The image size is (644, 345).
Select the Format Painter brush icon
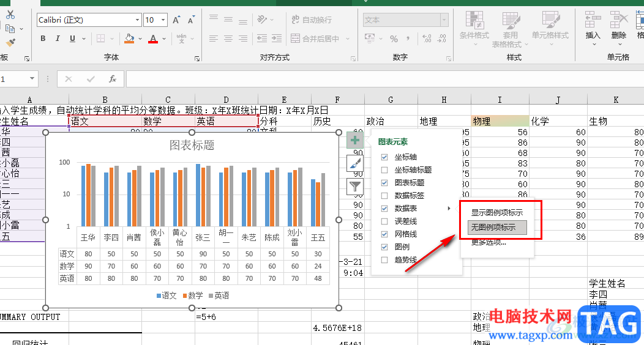(10, 42)
